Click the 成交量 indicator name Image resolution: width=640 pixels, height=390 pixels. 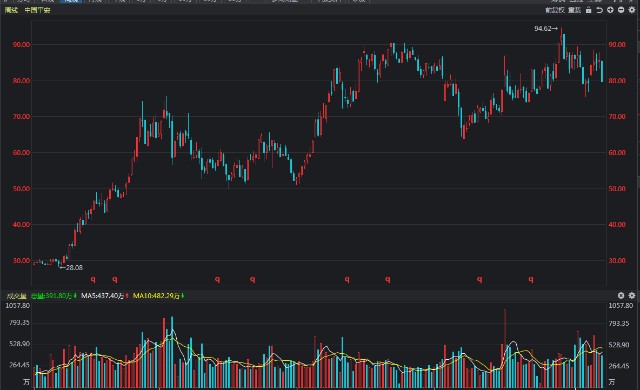point(16,296)
